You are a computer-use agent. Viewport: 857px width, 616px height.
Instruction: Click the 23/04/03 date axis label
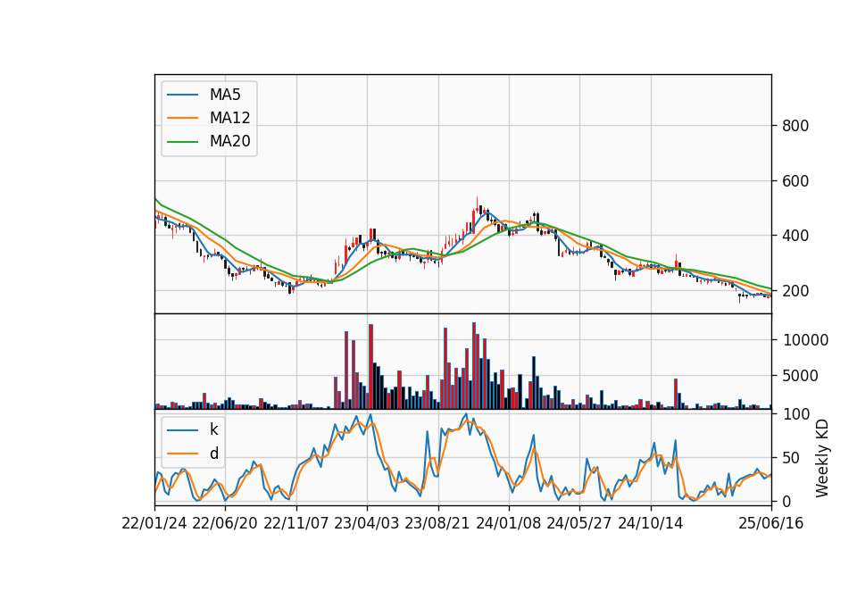coord(367,523)
